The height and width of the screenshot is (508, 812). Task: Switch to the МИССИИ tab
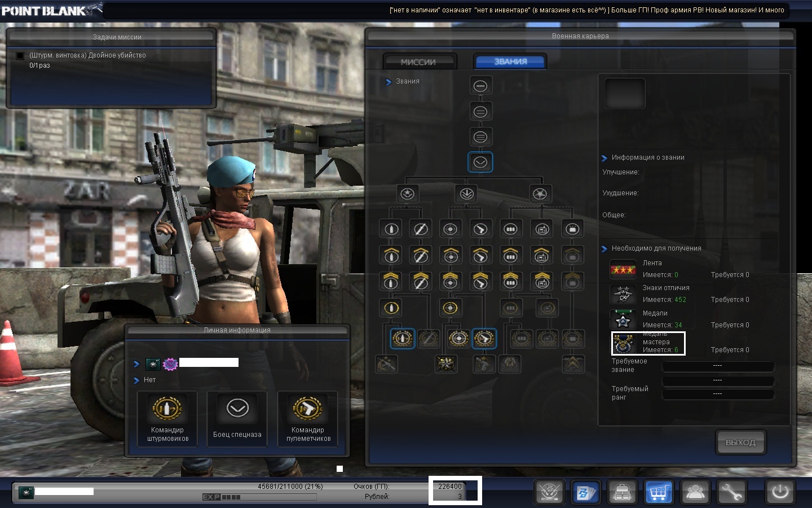pyautogui.click(x=418, y=62)
